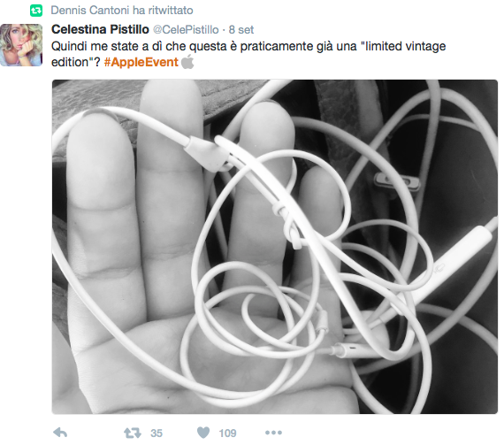This screenshot has width=504, height=445.
Task: Select the #AppleEvent hashtag
Action: [x=141, y=62]
